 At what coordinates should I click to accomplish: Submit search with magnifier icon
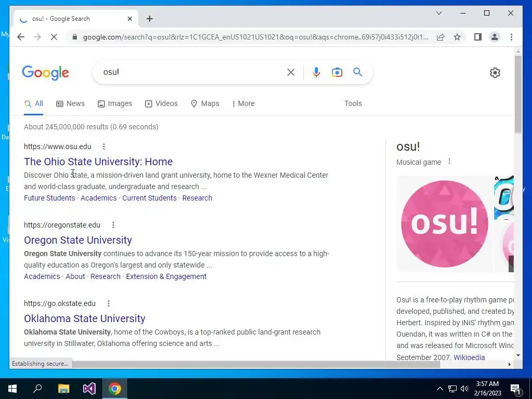pos(357,72)
